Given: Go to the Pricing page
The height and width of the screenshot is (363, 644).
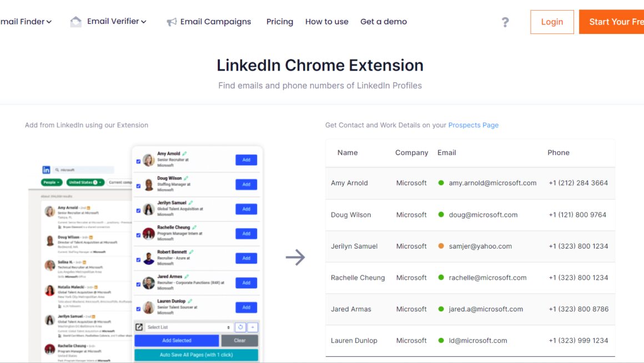Looking at the screenshot, I should tap(280, 22).
